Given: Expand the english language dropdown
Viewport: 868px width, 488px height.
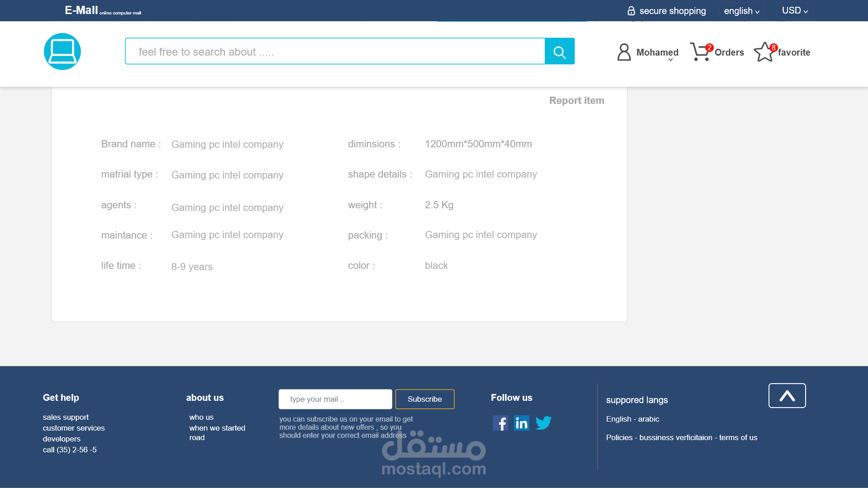Looking at the screenshot, I should tap(741, 11).
